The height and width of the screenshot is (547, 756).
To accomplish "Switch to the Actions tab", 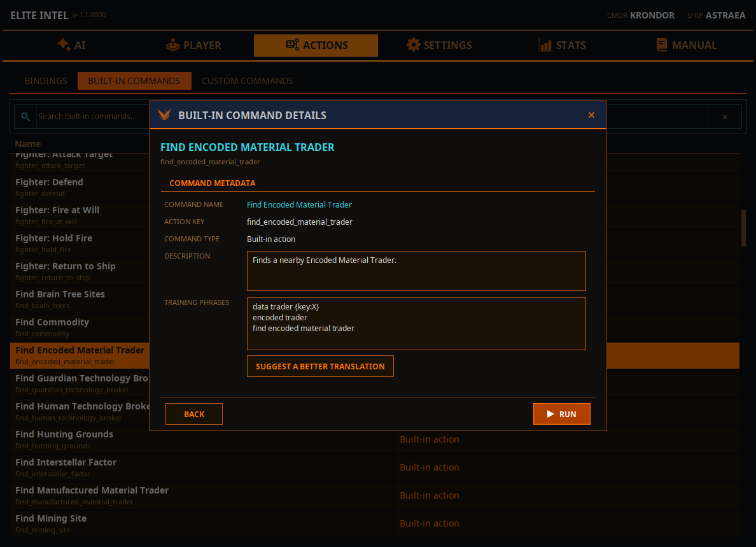I will click(x=316, y=45).
